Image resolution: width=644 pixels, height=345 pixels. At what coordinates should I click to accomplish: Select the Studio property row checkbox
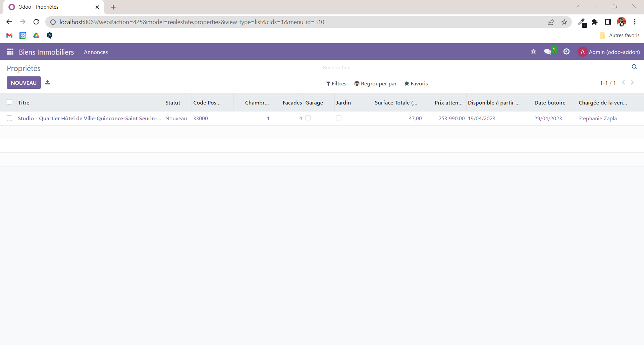9,118
